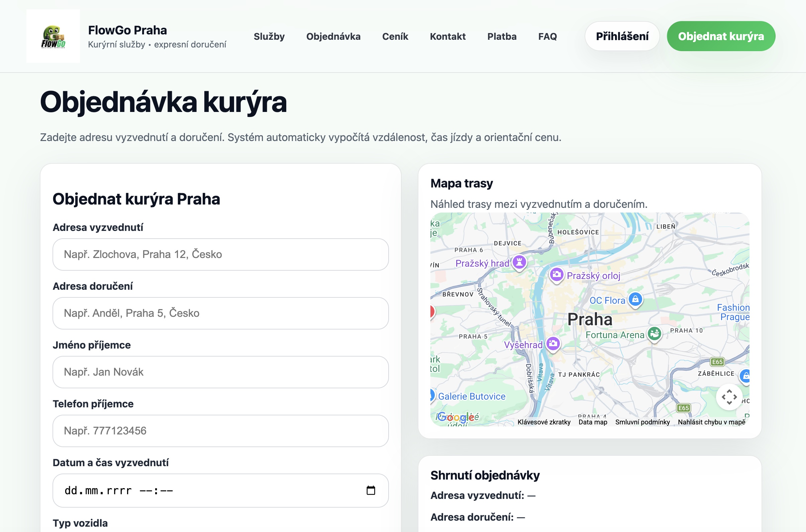806x532 pixels.
Task: Open the Ceník navigation item
Action: [x=395, y=36]
